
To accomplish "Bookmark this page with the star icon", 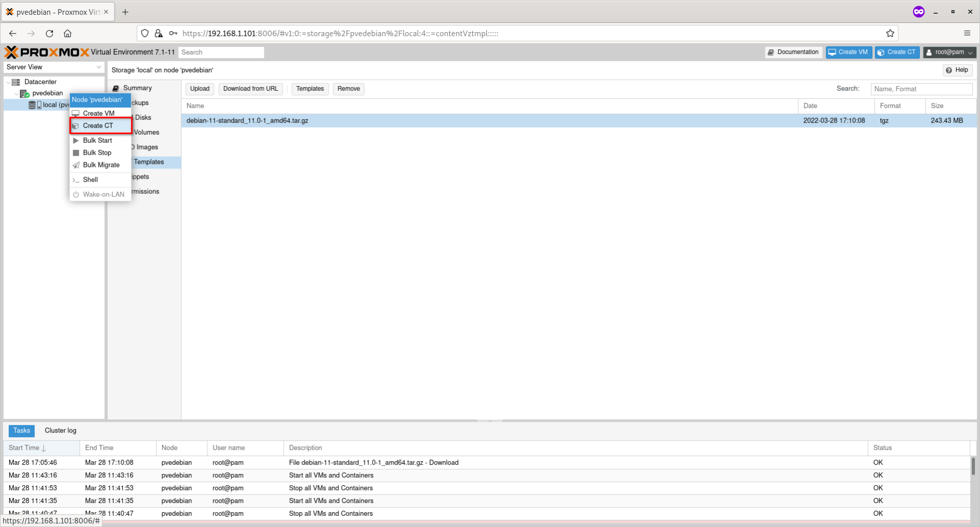I will 890,34.
